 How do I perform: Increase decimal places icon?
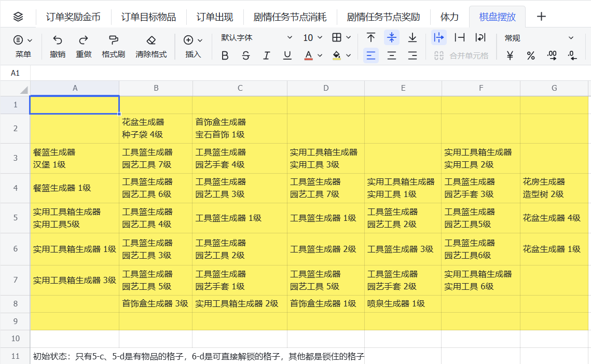(552, 56)
